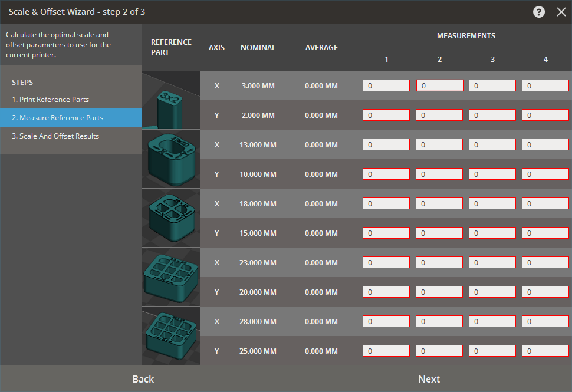Select the 18x15 reference part thumbnail

pyautogui.click(x=171, y=218)
